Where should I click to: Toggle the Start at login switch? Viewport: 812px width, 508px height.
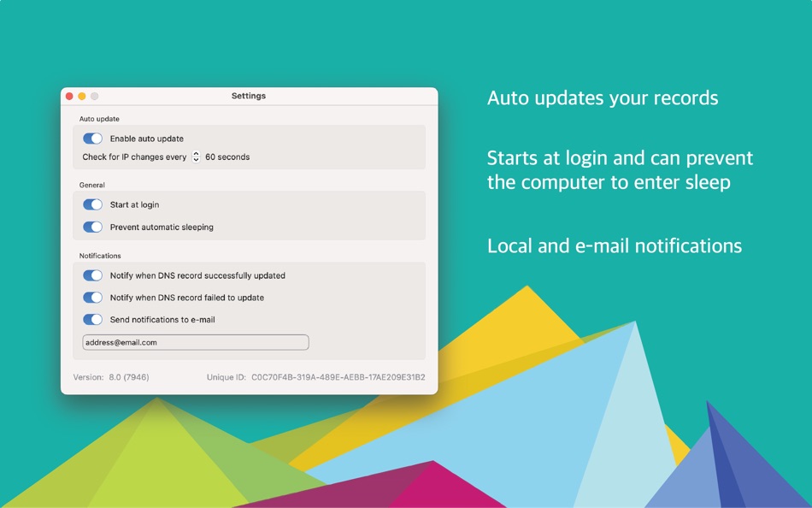(x=92, y=204)
